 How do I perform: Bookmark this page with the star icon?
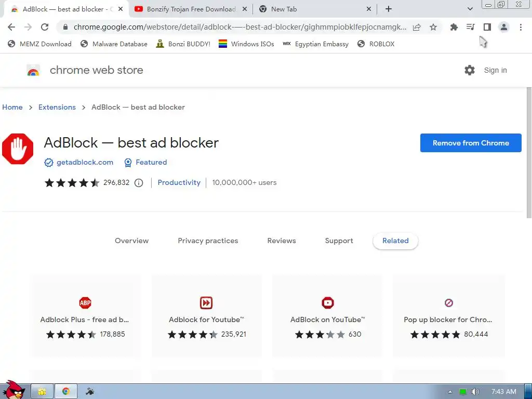pos(433,27)
